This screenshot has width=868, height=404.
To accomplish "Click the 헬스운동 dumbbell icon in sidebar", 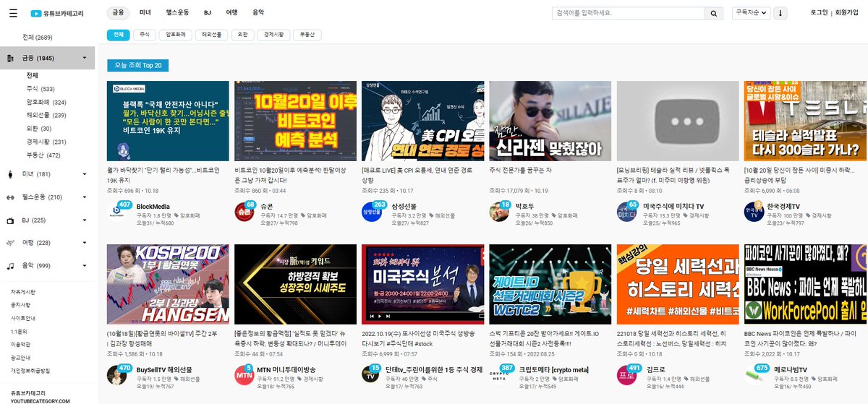I will (x=10, y=197).
